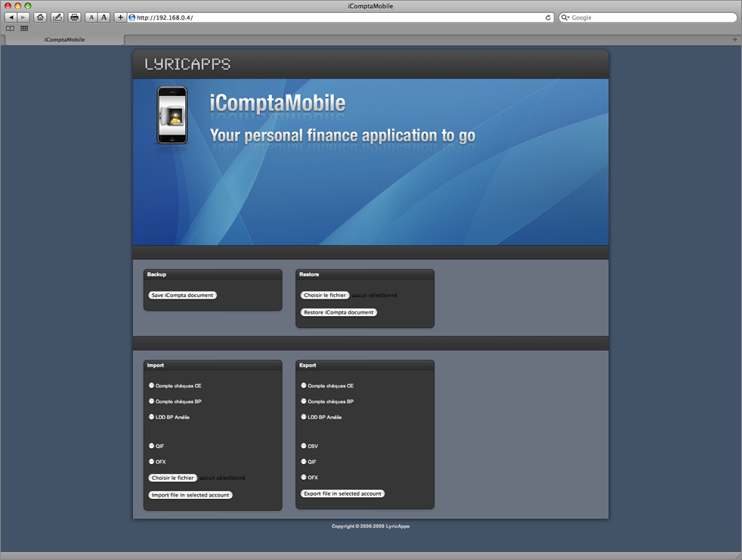Go to the home page icon

[40, 17]
